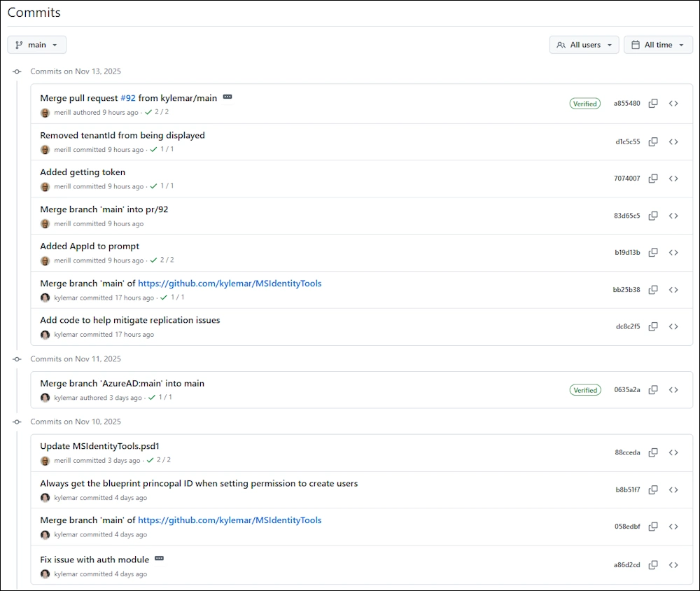Show 2/2 checks status for Added AppId commit
Screen dimensions: 700x591
[x=163, y=260]
